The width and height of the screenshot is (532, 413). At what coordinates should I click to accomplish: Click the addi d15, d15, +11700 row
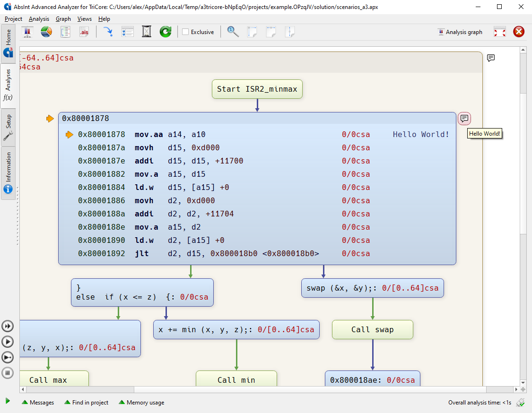[224, 161]
